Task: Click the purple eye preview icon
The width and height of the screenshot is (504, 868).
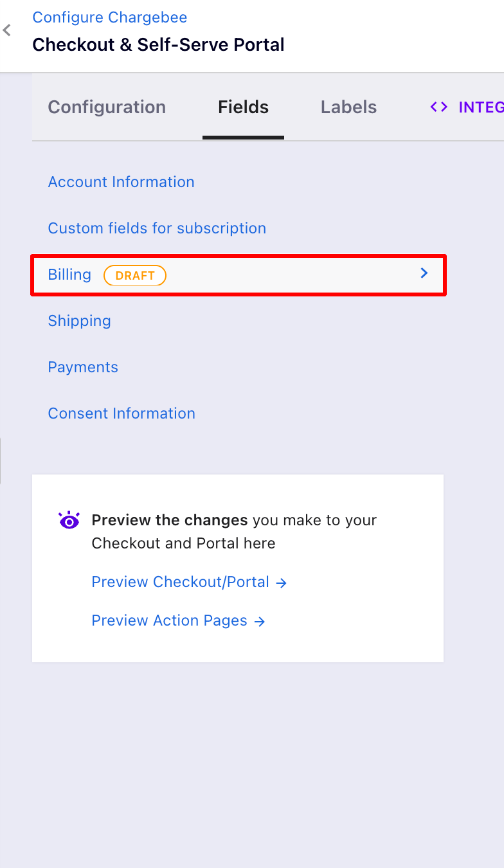Action: tap(69, 520)
